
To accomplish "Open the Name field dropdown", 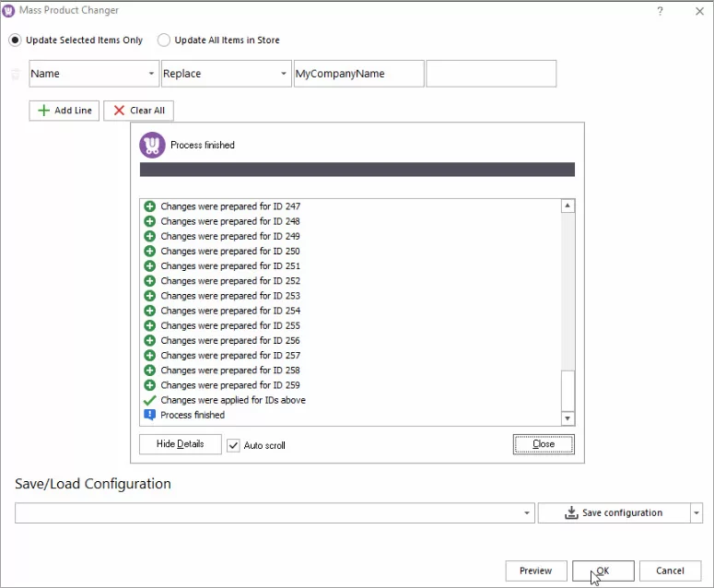I will [x=151, y=74].
